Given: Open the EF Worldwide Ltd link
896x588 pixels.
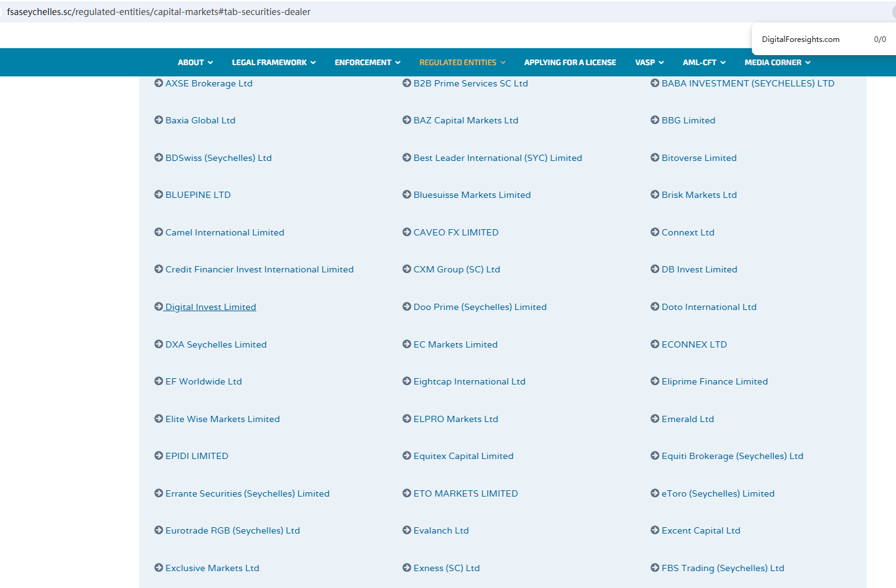Looking at the screenshot, I should 204,381.
